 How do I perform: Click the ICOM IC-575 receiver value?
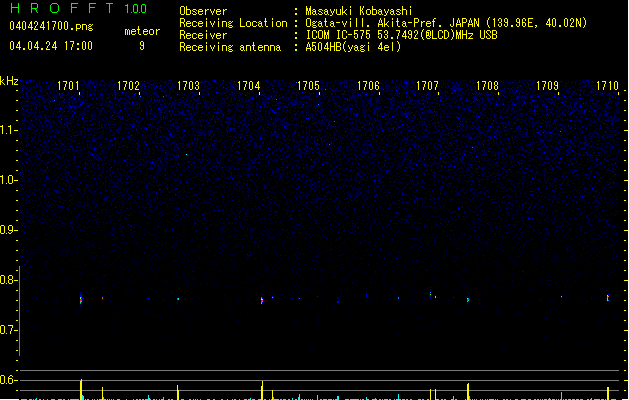click(x=401, y=35)
